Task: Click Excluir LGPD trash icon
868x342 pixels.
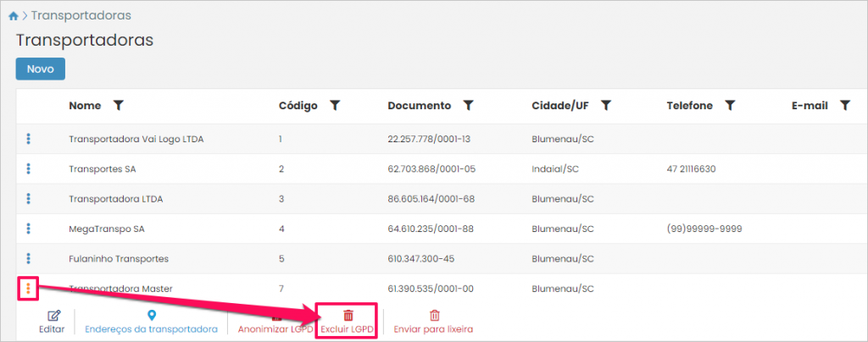Action: click(348, 316)
